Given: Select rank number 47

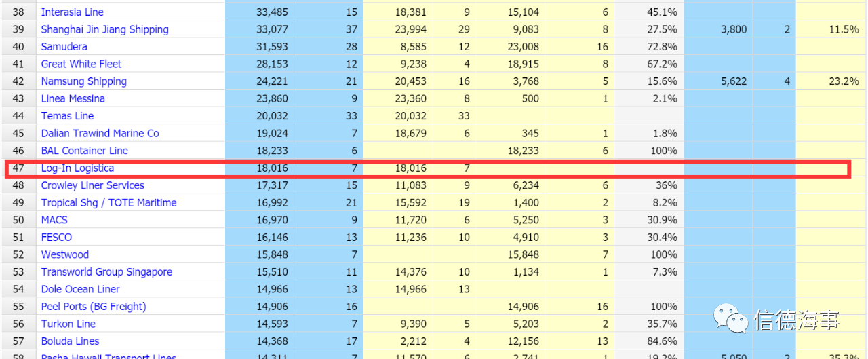Looking at the screenshot, I should (x=18, y=168).
